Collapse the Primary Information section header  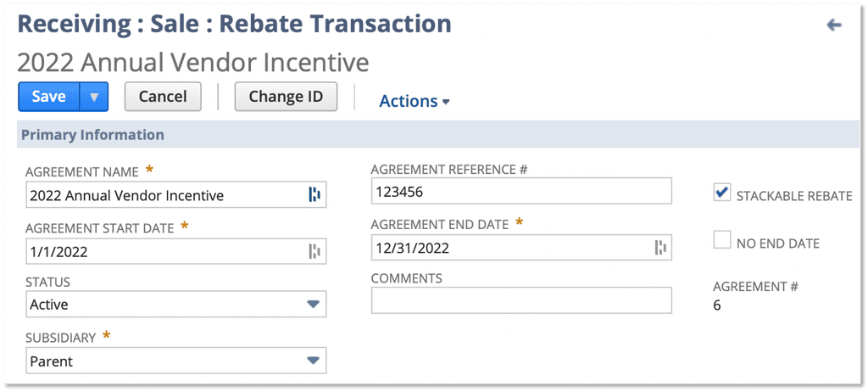pyautogui.click(x=92, y=135)
